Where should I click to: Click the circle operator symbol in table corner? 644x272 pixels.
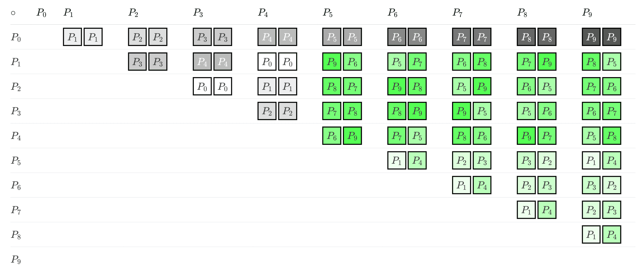(x=13, y=13)
